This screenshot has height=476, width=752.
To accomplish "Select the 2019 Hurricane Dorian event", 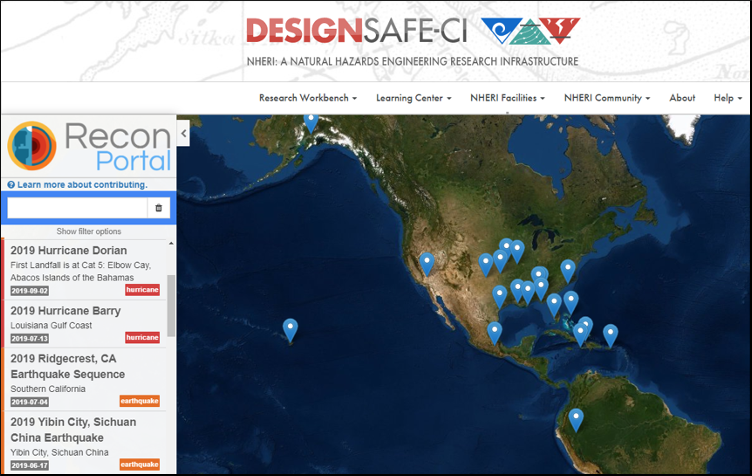I will pos(85,269).
